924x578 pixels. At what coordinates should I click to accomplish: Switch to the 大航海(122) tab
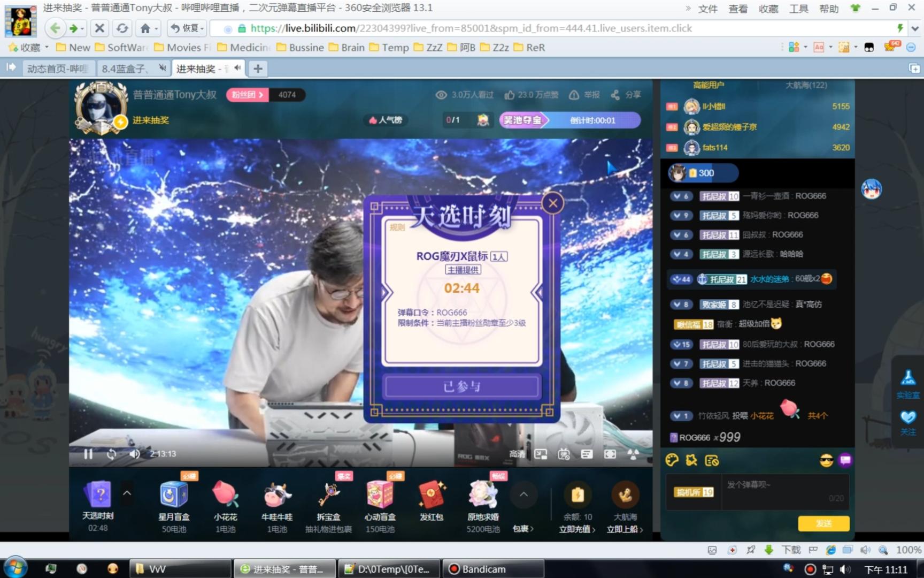tap(806, 85)
